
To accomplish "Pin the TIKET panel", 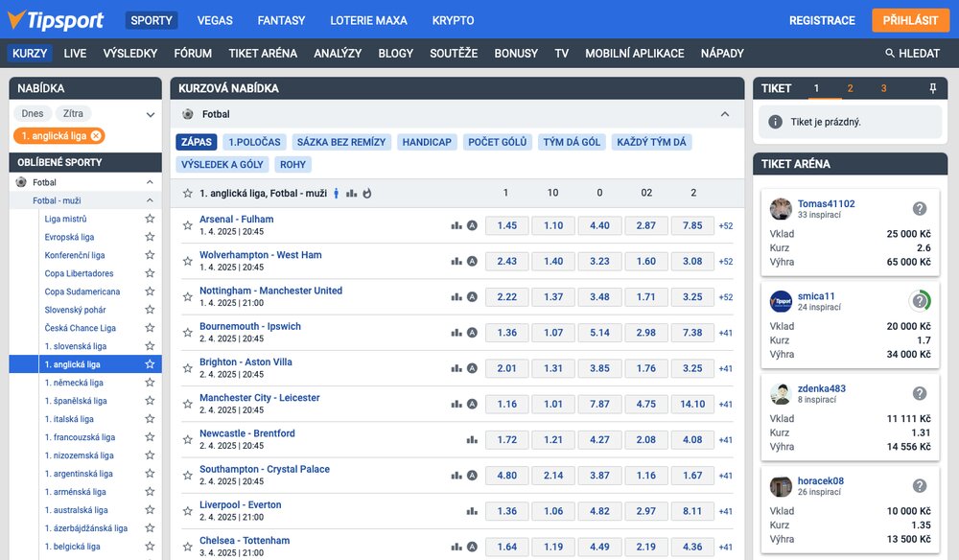I will tap(932, 87).
